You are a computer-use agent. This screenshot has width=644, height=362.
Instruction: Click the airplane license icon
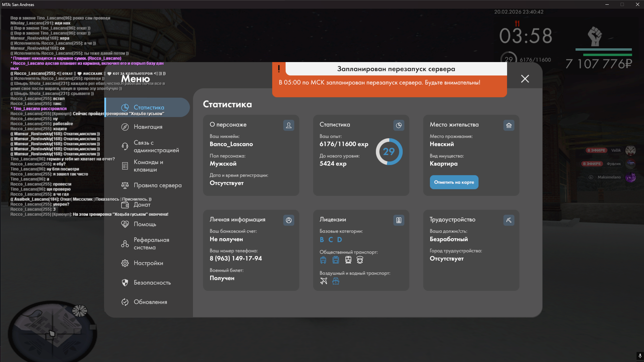pos(324,281)
